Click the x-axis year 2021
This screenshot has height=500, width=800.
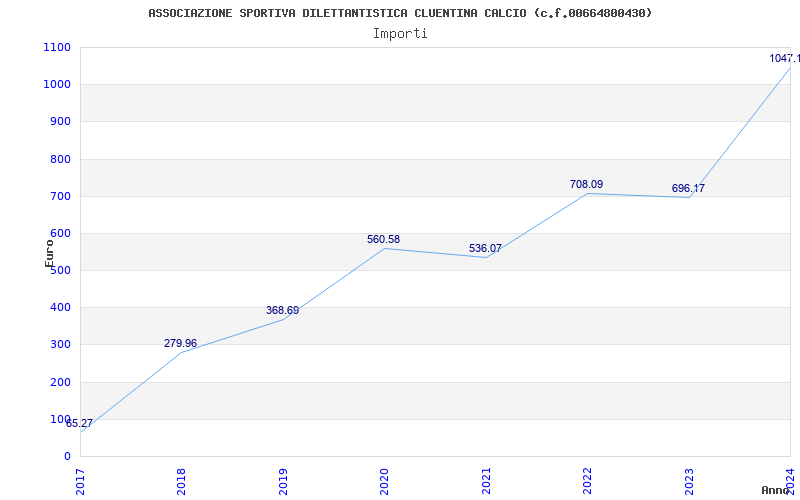pyautogui.click(x=486, y=481)
